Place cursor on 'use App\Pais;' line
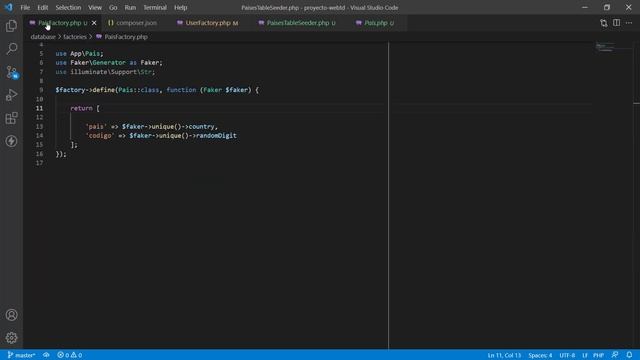The height and width of the screenshot is (360, 640). tap(79, 53)
